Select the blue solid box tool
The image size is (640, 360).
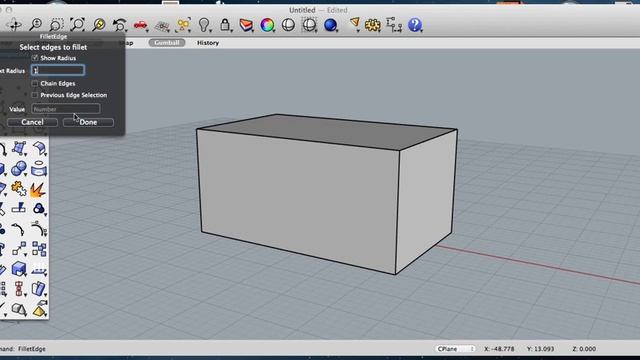click(x=19, y=269)
